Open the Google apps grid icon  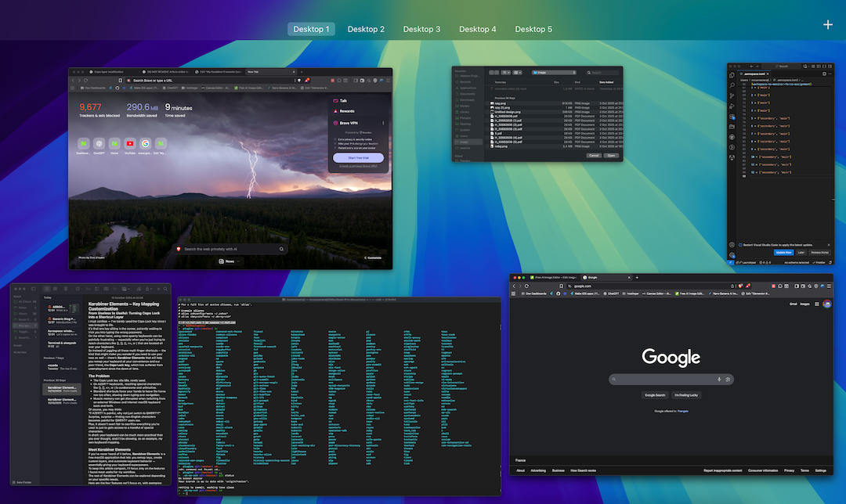click(x=817, y=304)
